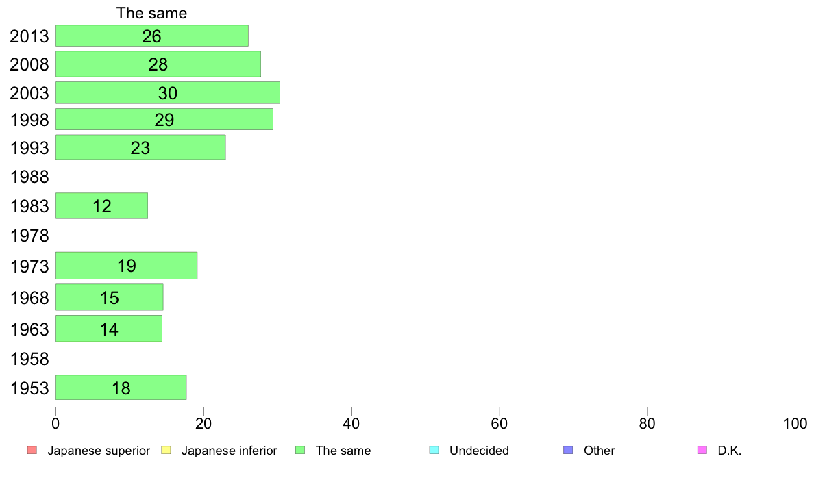Select the 1953 bar showing 18
814x504 pixels.
(121, 388)
